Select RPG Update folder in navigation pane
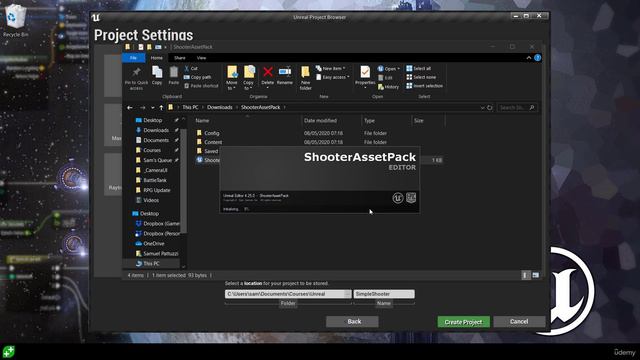This screenshot has width=640, height=360. [x=157, y=190]
